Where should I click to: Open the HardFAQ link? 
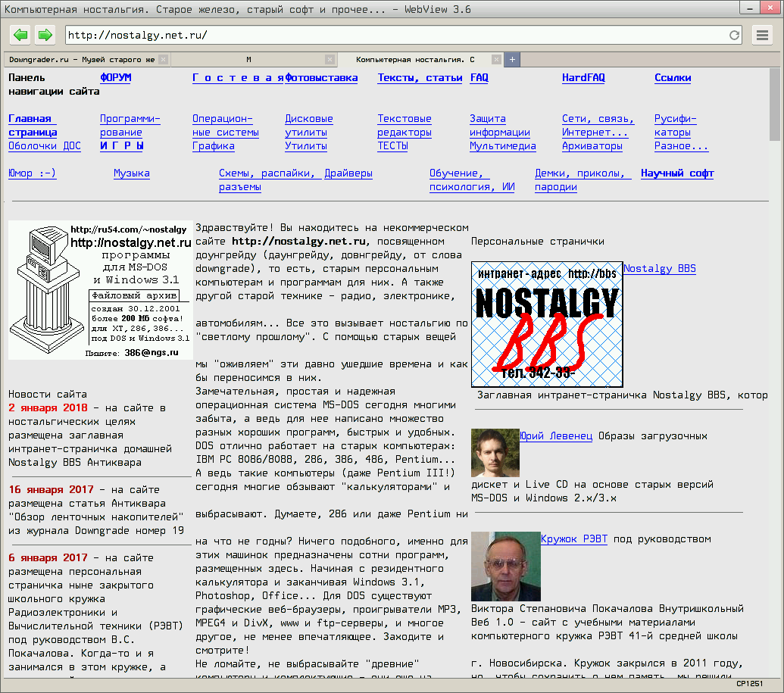tap(583, 77)
